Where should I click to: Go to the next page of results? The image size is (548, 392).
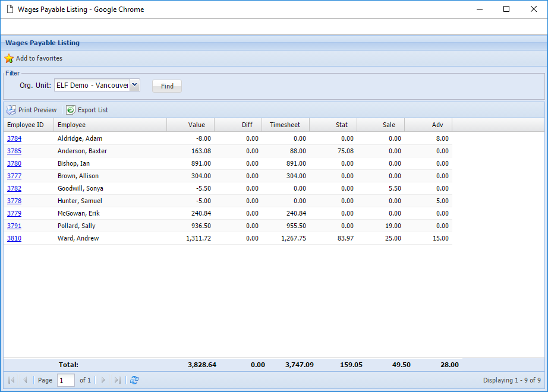click(103, 380)
